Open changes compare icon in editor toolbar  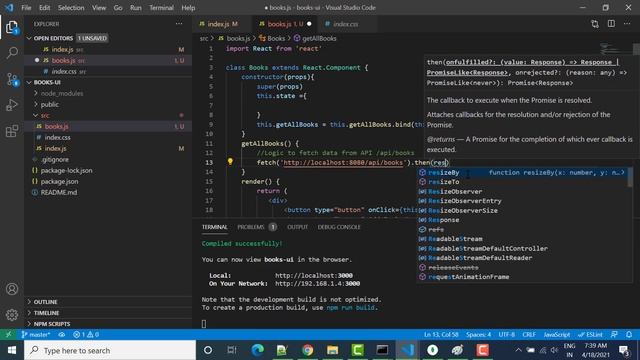point(595,24)
